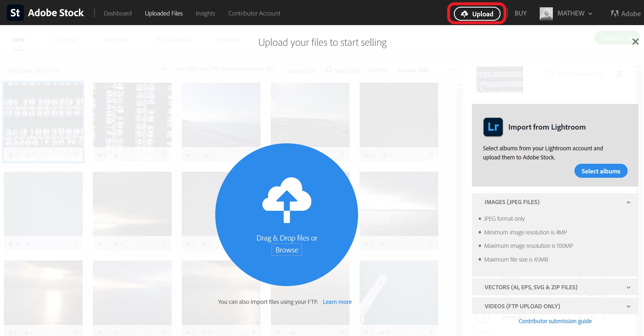This screenshot has height=336, width=644.
Task: Check Include in submission checkbox
Action: tap(550, 74)
